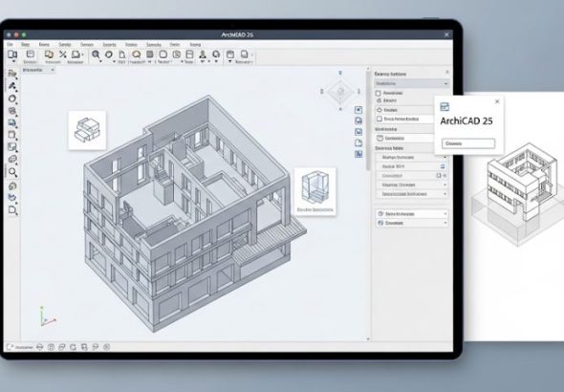
Task: Close the right settings panel with its x
Action: (x=447, y=73)
